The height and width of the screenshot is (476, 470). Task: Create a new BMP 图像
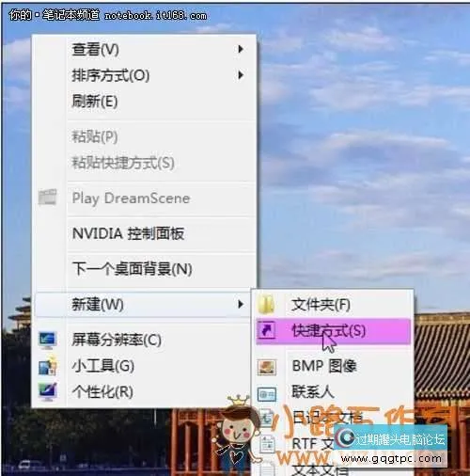tap(333, 366)
